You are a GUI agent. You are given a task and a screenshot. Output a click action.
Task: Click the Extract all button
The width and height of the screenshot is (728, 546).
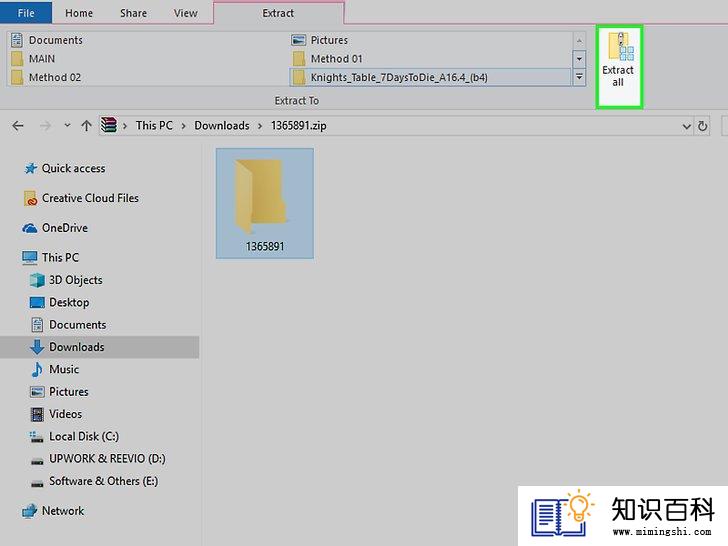618,67
